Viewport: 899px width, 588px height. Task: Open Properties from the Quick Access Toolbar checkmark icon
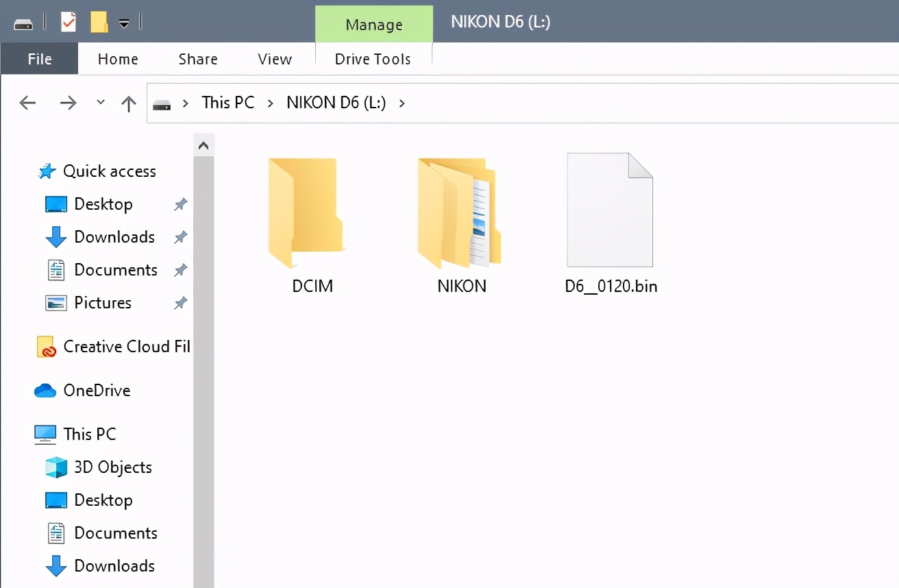coord(69,22)
